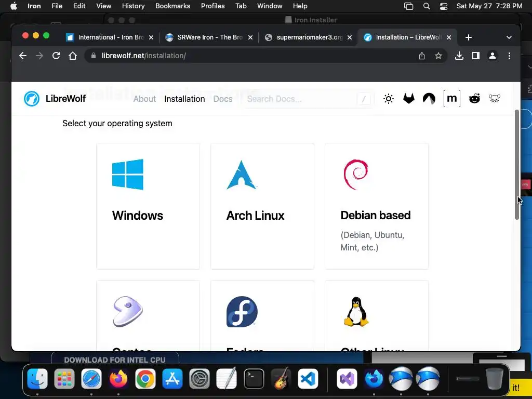The width and height of the screenshot is (532, 399).
Task: Click the page vertical scrollbar thumb
Action: 517,165
